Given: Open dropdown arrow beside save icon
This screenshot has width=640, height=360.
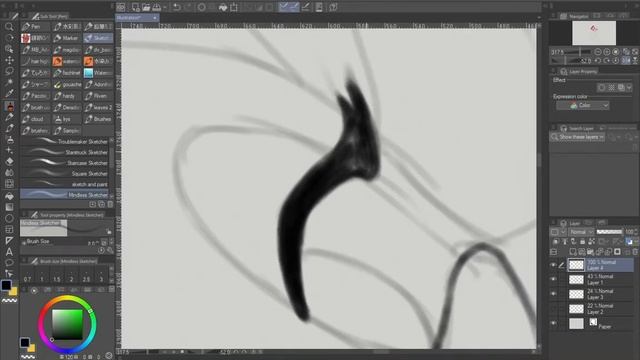Looking at the screenshot, I should tap(165, 7).
